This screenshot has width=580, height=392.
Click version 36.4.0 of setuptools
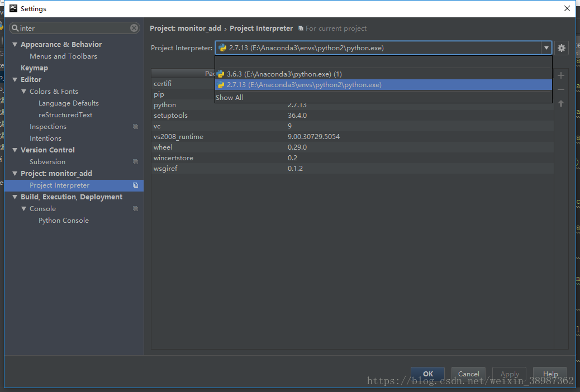pos(297,116)
